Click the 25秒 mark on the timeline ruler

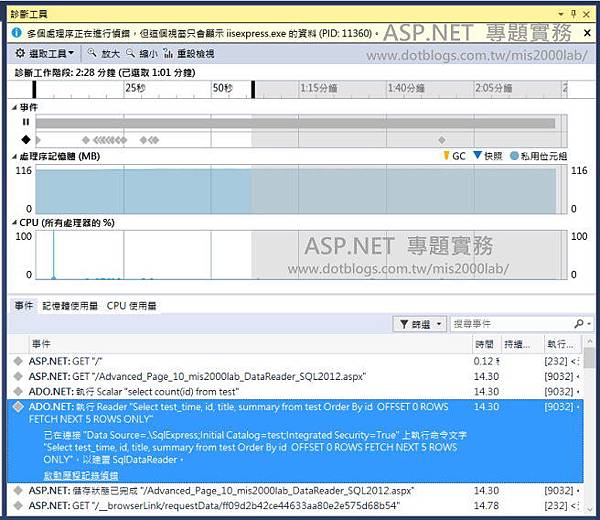tap(135, 88)
